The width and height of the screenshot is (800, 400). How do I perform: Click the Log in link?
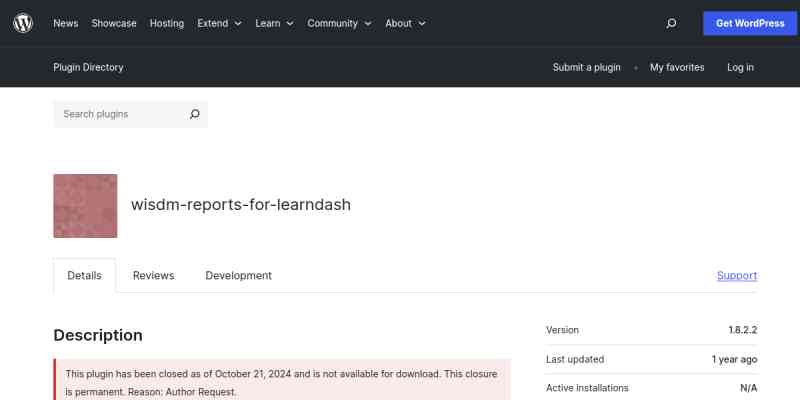740,67
